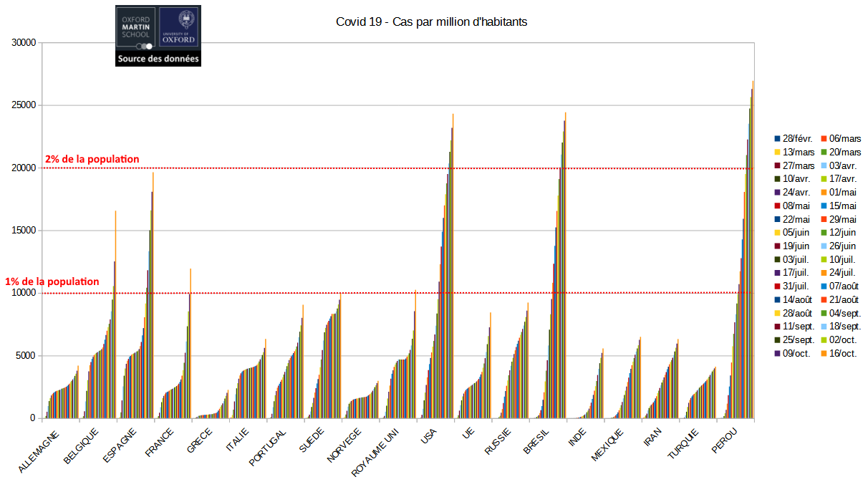Click the '1% de la population' label

coord(52,282)
